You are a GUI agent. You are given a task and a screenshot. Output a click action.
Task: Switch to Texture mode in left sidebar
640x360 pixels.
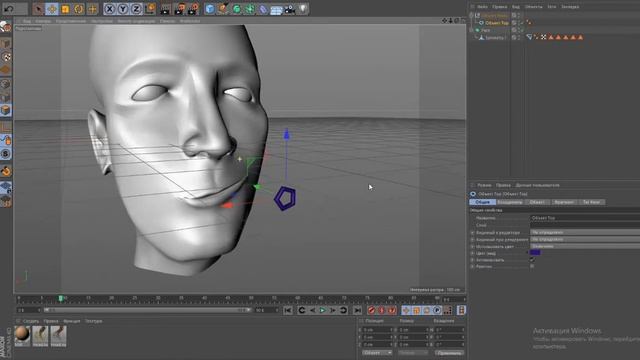[5, 57]
